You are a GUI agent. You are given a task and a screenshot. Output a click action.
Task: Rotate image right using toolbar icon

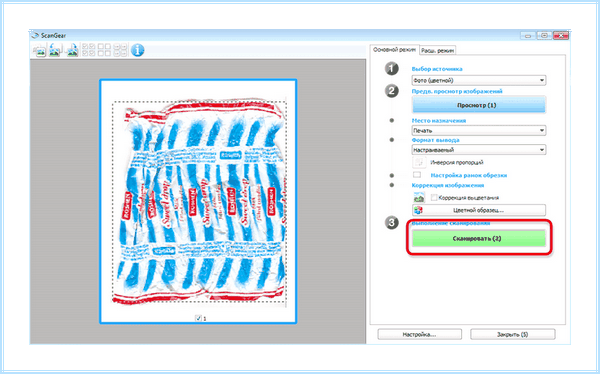coord(72,50)
